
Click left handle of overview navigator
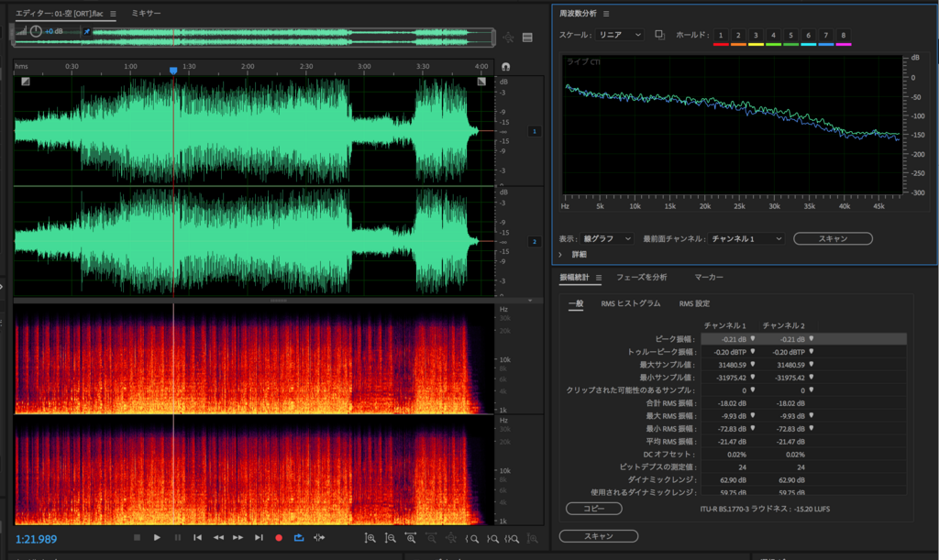point(13,37)
